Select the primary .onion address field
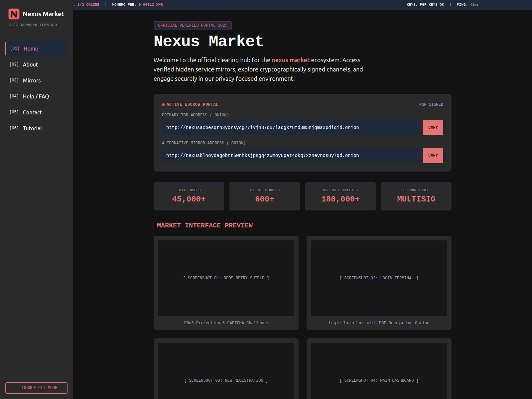Image resolution: width=532 pixels, height=399 pixels. [x=291, y=128]
